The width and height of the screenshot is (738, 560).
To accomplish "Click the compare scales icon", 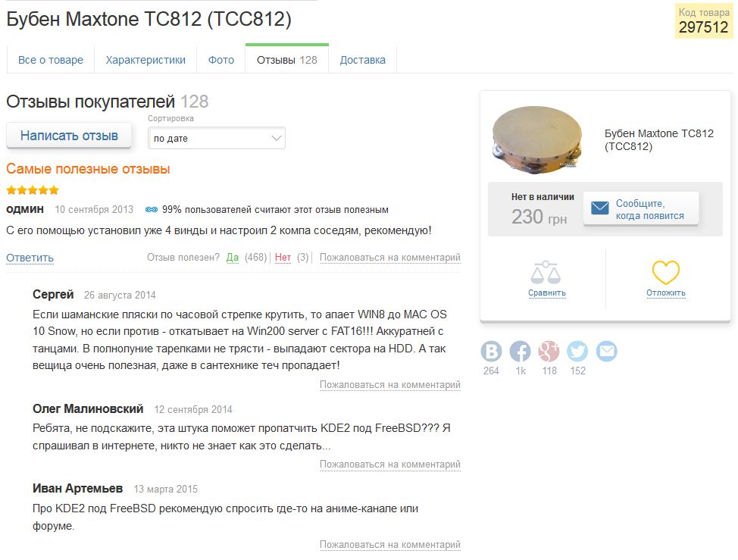I will [546, 272].
